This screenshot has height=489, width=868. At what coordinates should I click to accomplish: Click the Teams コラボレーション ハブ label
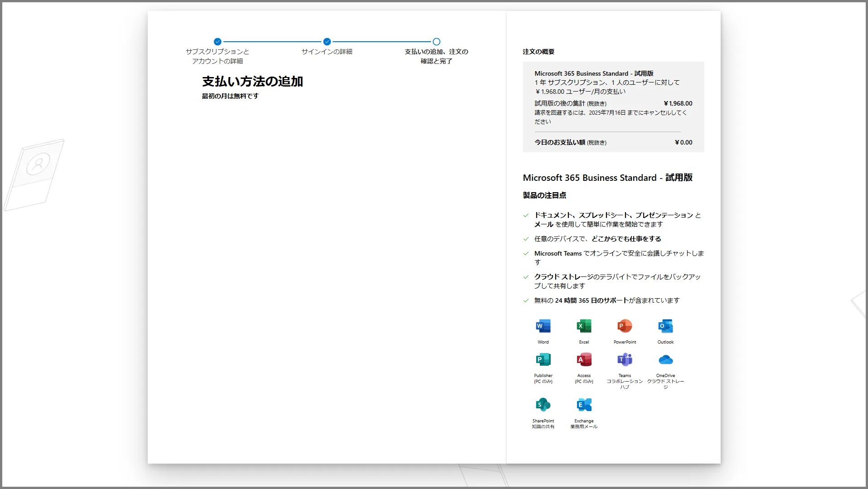[625, 382]
